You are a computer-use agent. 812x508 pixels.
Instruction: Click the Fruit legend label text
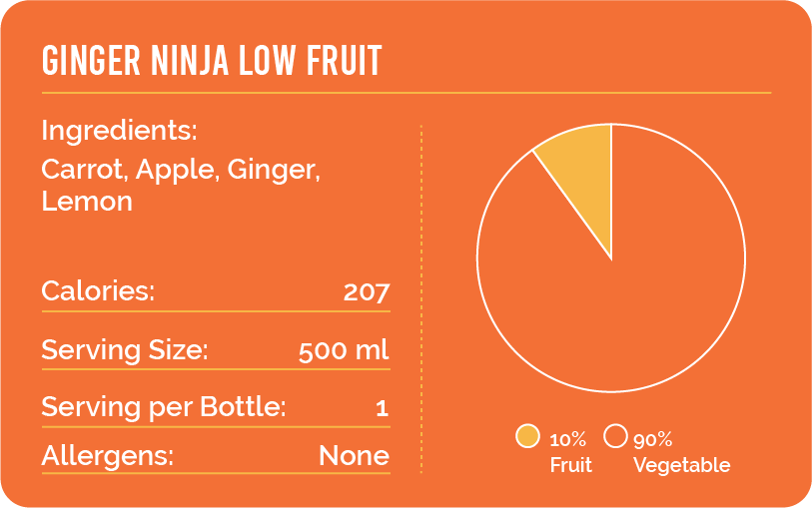coord(571,465)
